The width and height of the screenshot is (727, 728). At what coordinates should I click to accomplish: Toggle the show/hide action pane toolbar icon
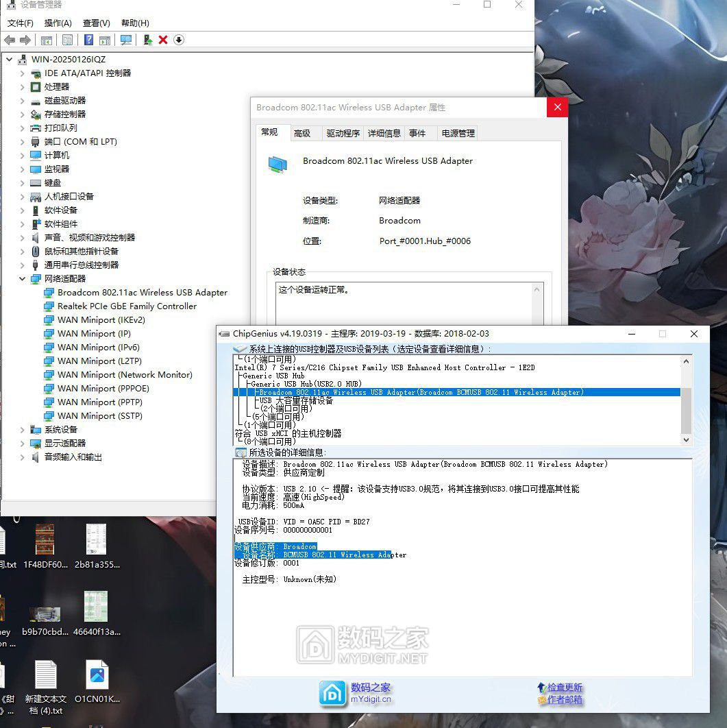tap(105, 40)
